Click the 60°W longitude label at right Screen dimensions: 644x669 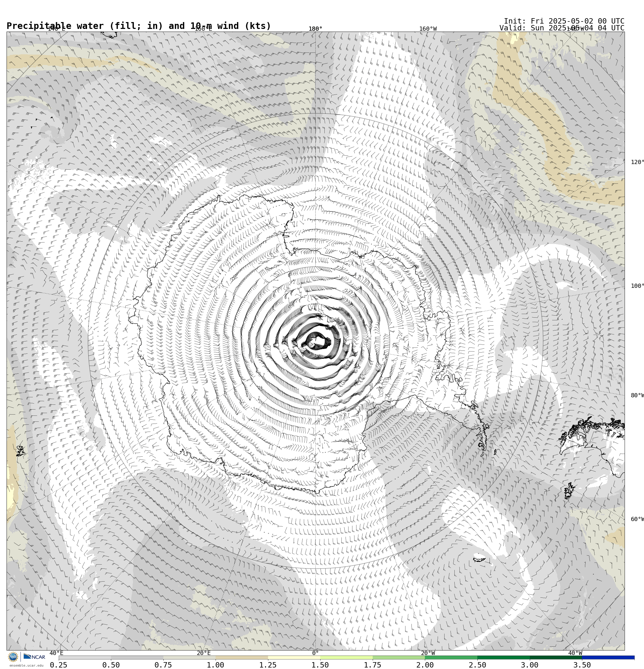point(637,520)
